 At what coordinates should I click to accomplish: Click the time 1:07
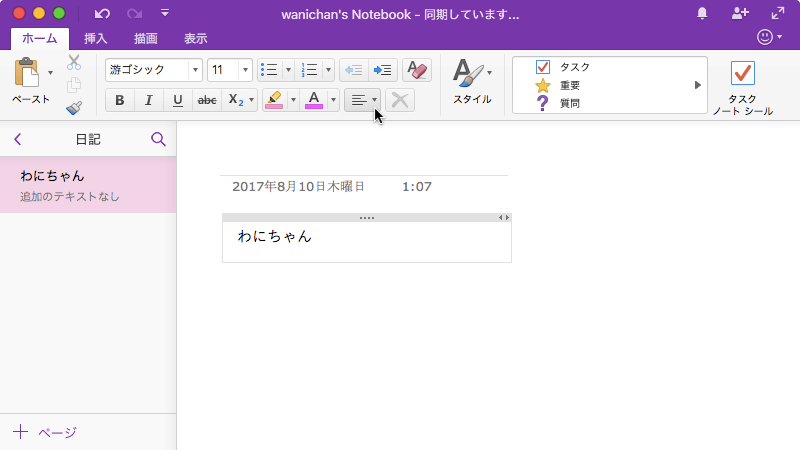[x=417, y=187]
